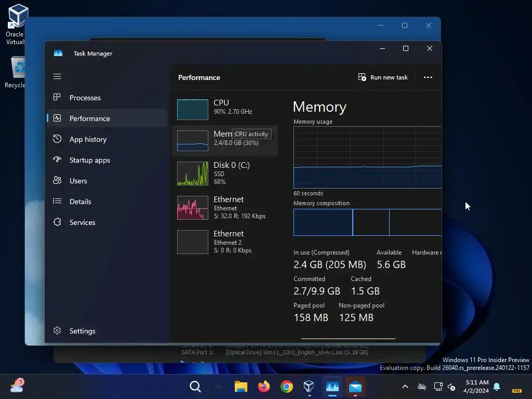Viewport: 532px width, 399px height.
Task: Select the Performance page in the sidebar
Action: [107, 118]
